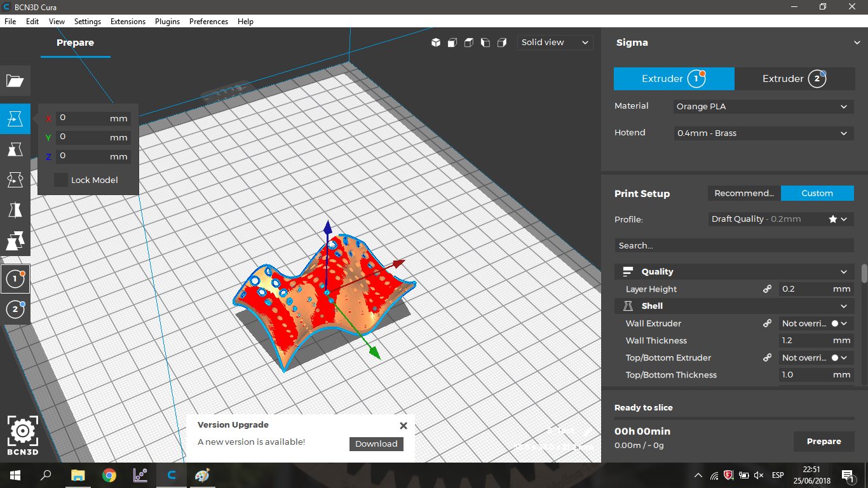Open the File menu
This screenshot has width=868, height=488.
click(10, 21)
